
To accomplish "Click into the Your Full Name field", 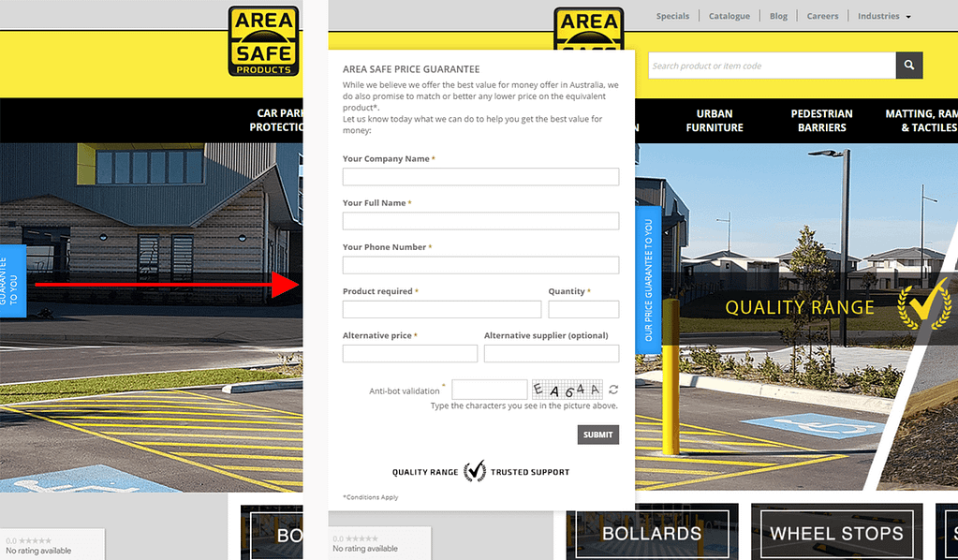I will [480, 221].
